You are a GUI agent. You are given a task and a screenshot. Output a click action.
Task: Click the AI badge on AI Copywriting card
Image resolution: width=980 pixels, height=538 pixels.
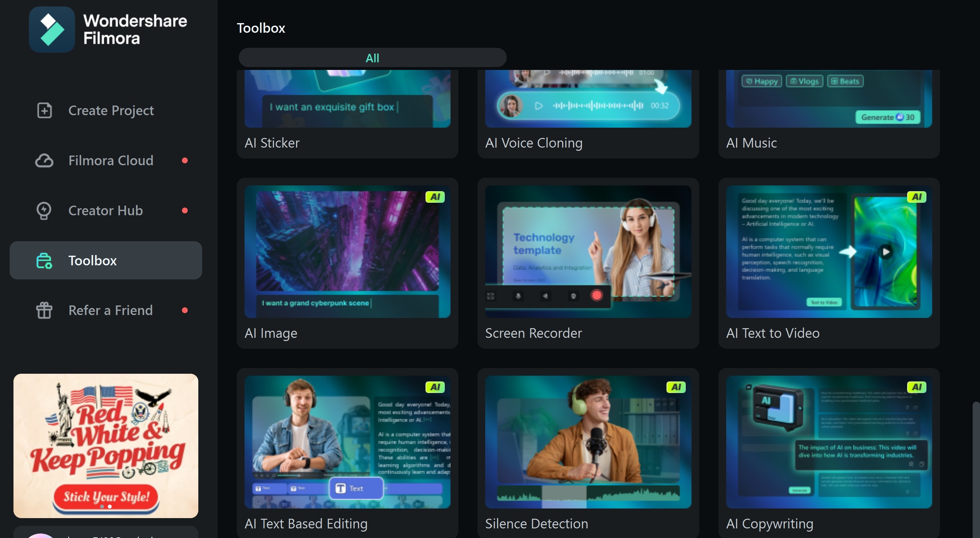916,387
